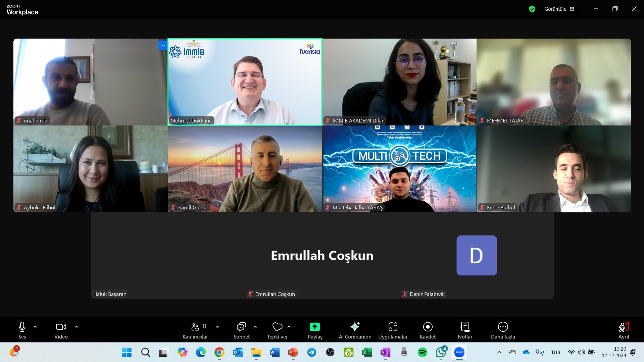
Task: Select Mücteba Talha YARAŞ's video tile
Action: 399,169
